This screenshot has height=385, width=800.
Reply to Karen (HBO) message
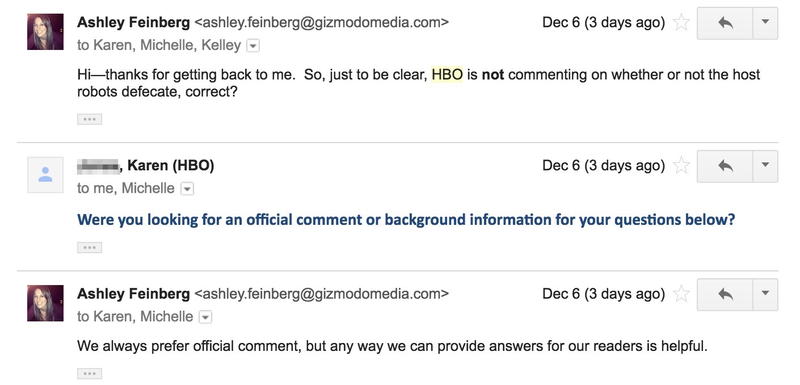pos(725,166)
